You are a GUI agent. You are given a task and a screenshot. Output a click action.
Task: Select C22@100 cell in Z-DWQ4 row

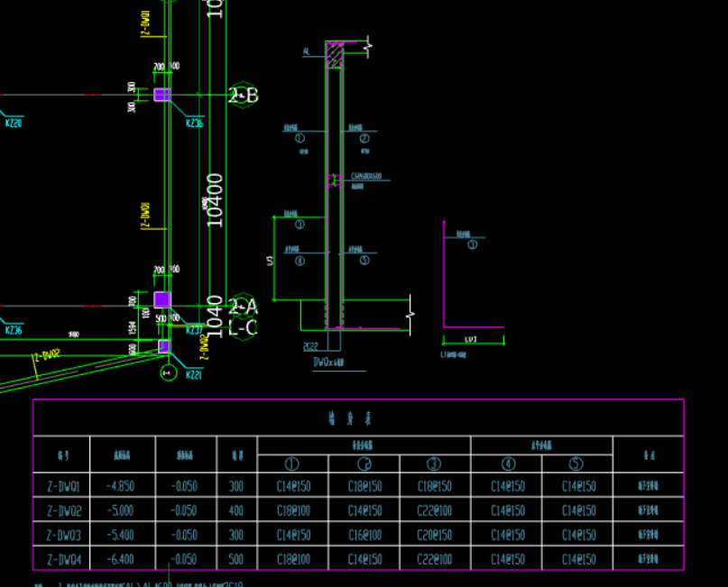(x=435, y=559)
